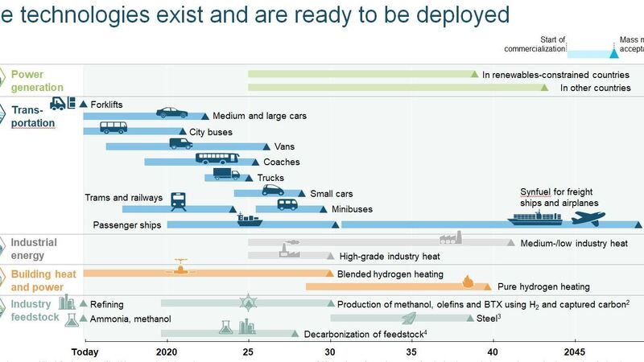Click the light blue legend bar
644x362 pixels.
tap(590, 54)
